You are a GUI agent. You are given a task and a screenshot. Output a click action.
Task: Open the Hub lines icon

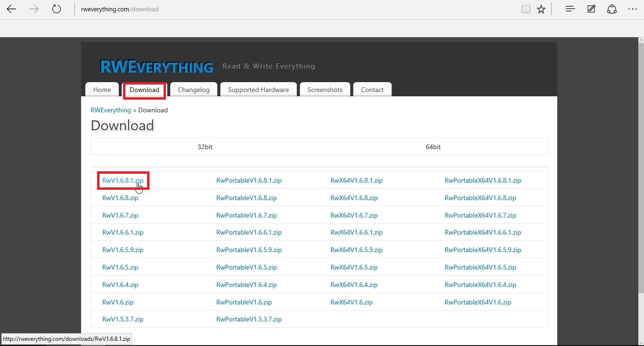pos(570,9)
